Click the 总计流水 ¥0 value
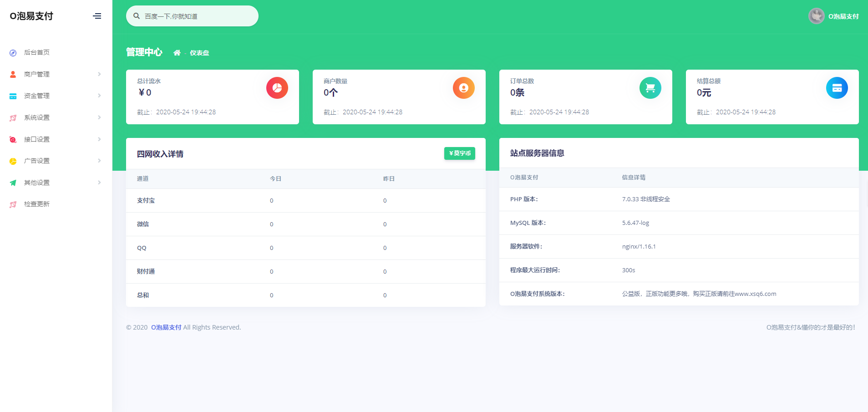The height and width of the screenshot is (412, 868). (145, 92)
